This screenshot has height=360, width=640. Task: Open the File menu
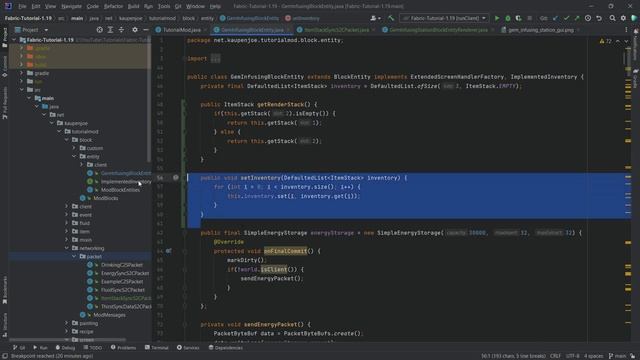point(22,6)
